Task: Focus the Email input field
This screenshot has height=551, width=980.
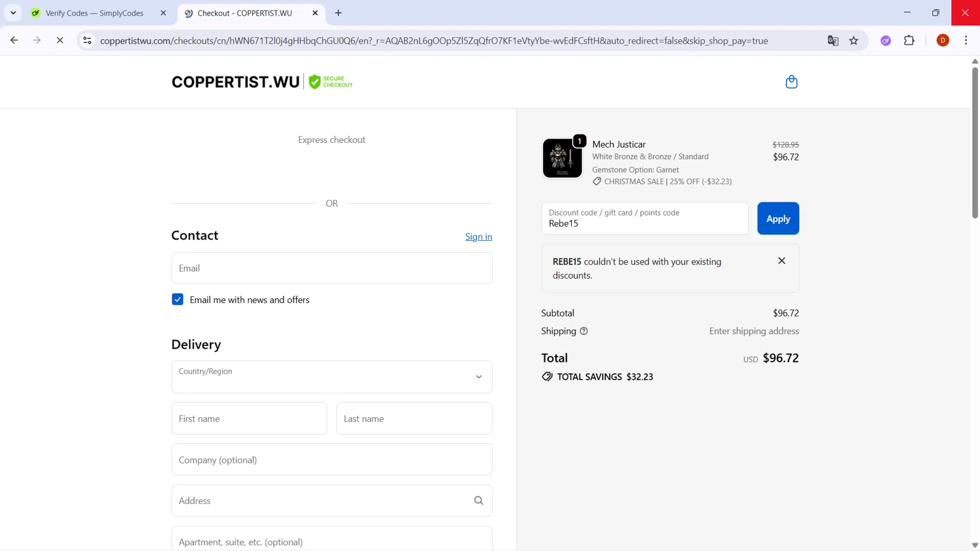Action: [332, 268]
